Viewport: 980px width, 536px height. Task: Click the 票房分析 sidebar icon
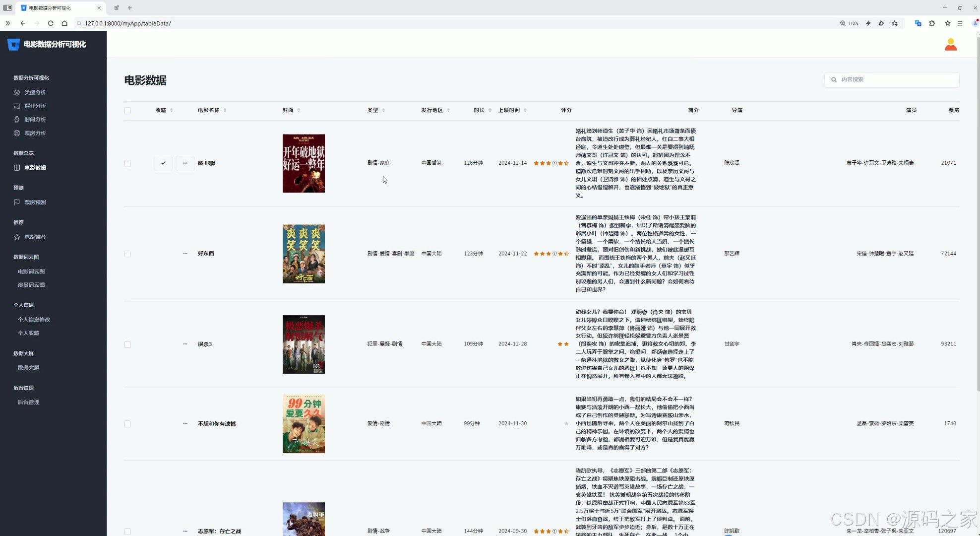coord(17,133)
